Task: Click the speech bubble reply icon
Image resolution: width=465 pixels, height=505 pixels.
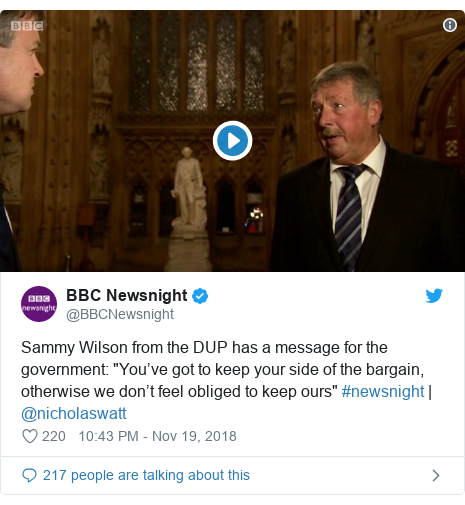Action: point(29,475)
